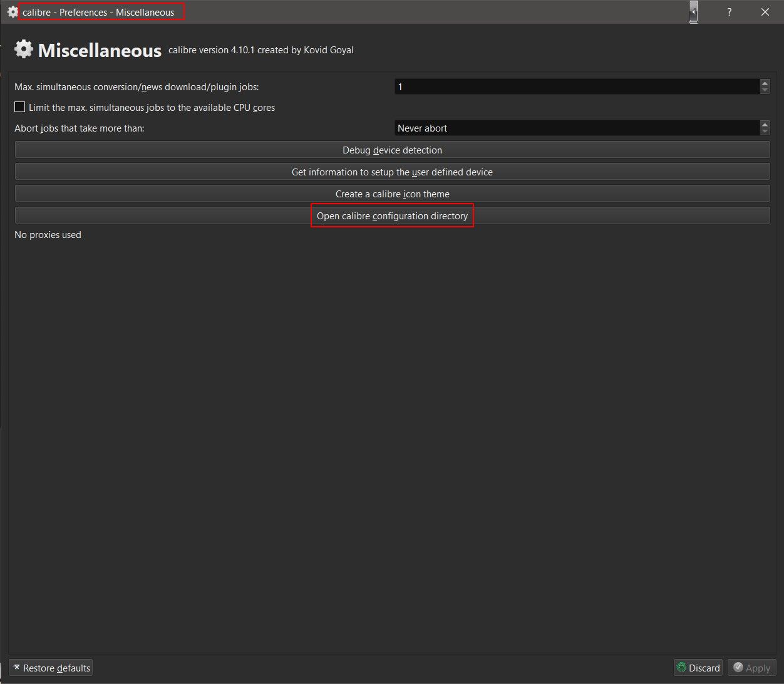Image resolution: width=784 pixels, height=684 pixels.
Task: Click the calibre gear icon in the title bar
Action: pyautogui.click(x=12, y=12)
